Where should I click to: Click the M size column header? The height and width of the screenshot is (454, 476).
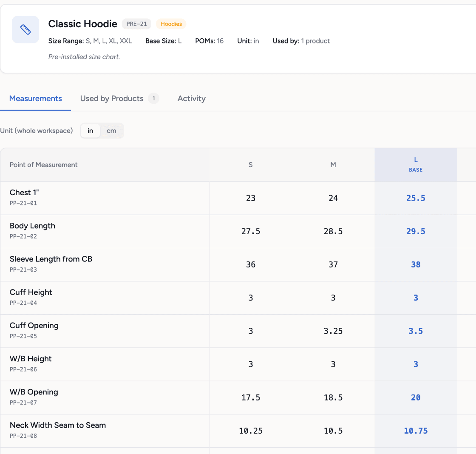click(333, 165)
